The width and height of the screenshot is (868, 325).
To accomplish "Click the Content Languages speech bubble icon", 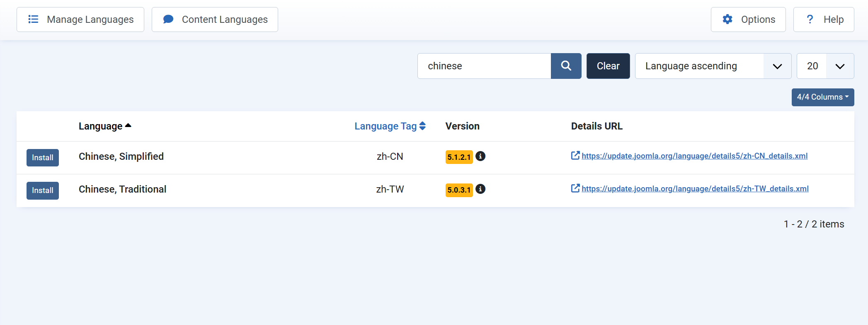I will pos(168,20).
